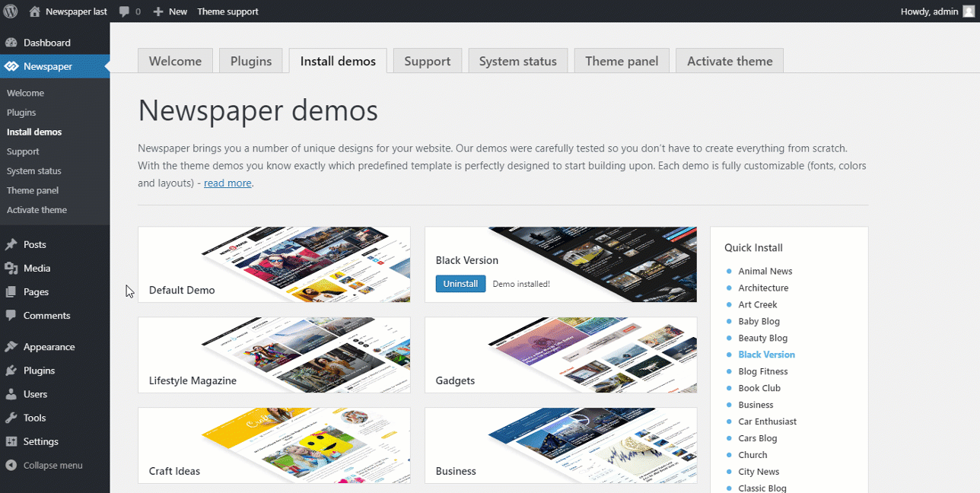Open the Howdy, admin account menu
The height and width of the screenshot is (493, 980).
937,11
